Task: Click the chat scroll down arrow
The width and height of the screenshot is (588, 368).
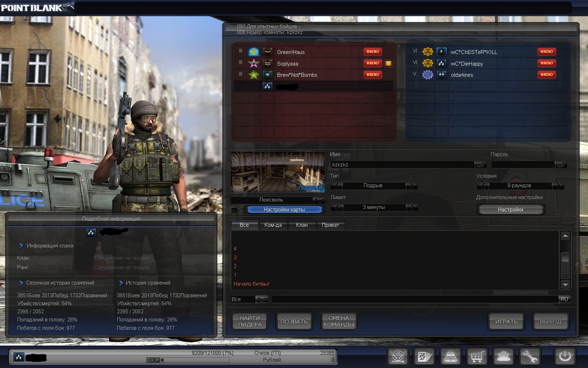Action: click(565, 284)
